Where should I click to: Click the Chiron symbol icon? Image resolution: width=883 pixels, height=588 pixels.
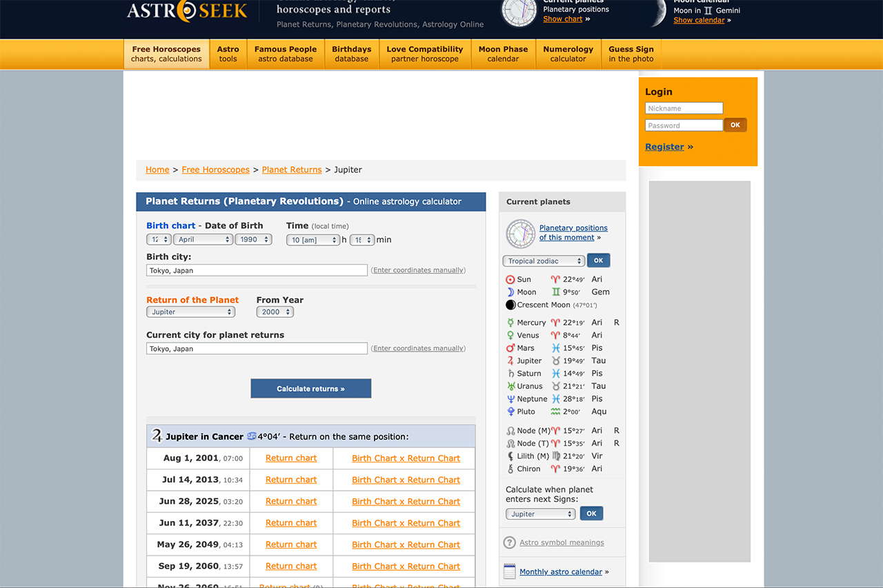tap(510, 469)
